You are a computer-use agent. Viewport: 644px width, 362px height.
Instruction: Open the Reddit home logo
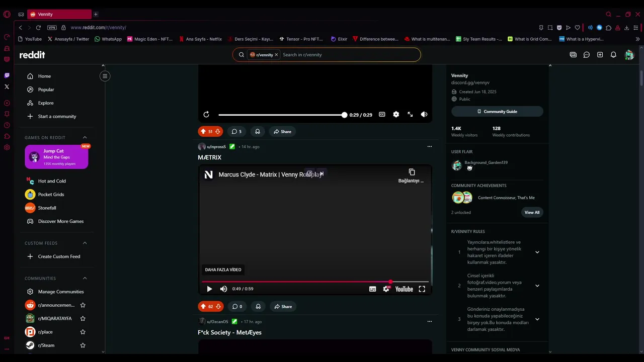pyautogui.click(x=32, y=55)
